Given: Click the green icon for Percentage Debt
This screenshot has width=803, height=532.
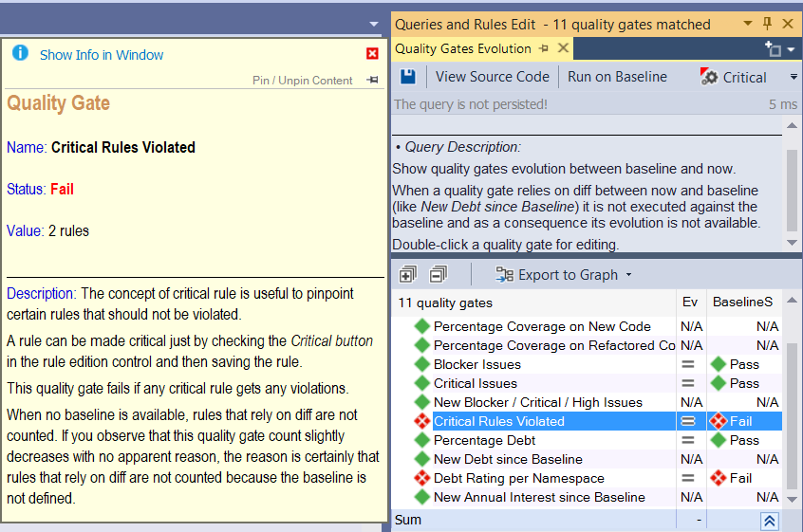Looking at the screenshot, I should (x=422, y=440).
